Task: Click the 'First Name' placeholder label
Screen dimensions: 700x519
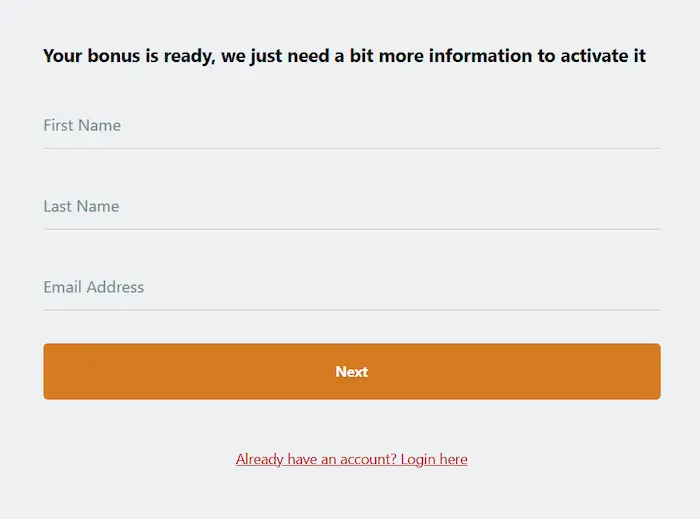Action: click(x=82, y=125)
